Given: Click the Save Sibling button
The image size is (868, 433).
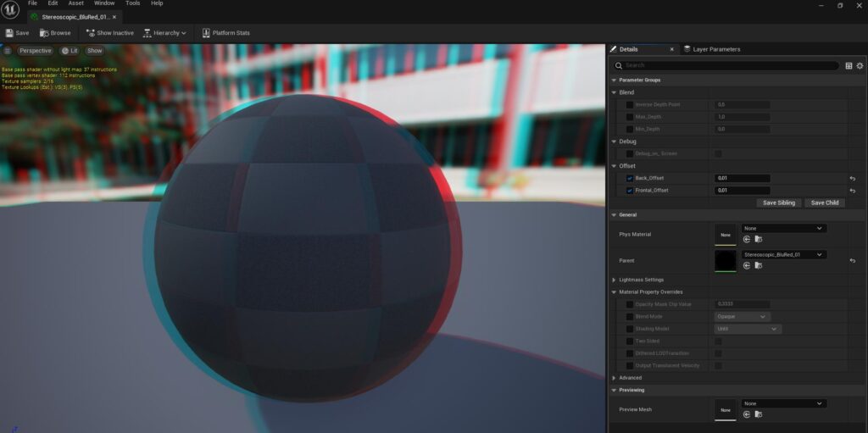Looking at the screenshot, I should [x=778, y=203].
